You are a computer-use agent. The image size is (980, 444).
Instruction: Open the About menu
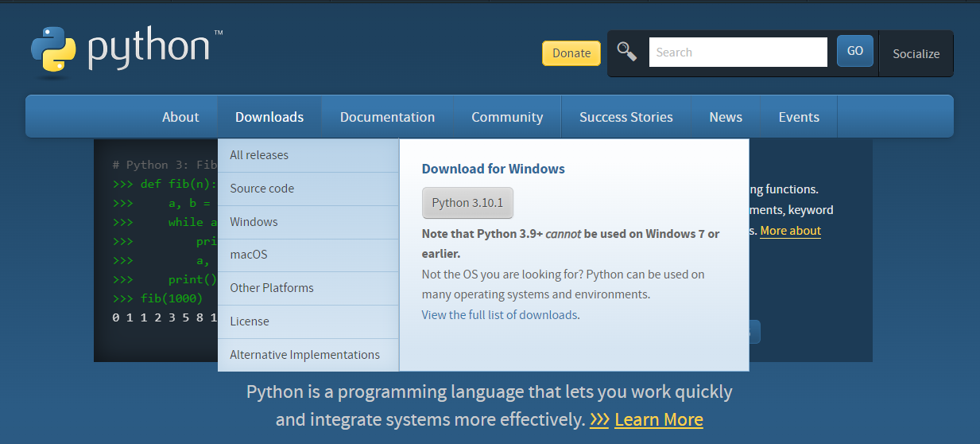pos(180,117)
